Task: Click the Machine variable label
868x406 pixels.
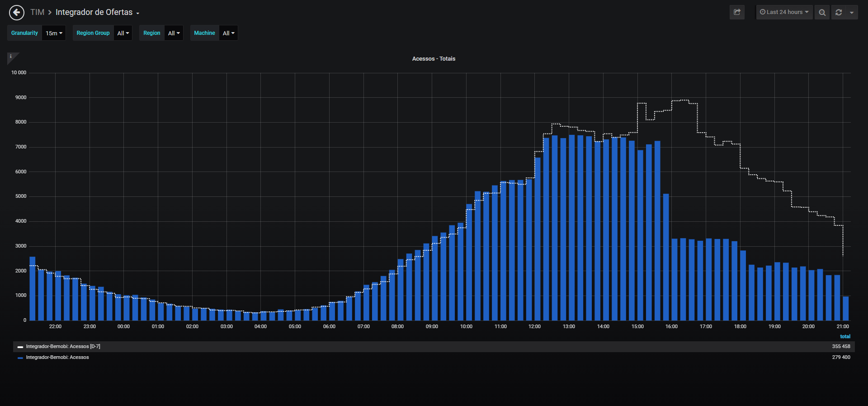Action: click(204, 33)
